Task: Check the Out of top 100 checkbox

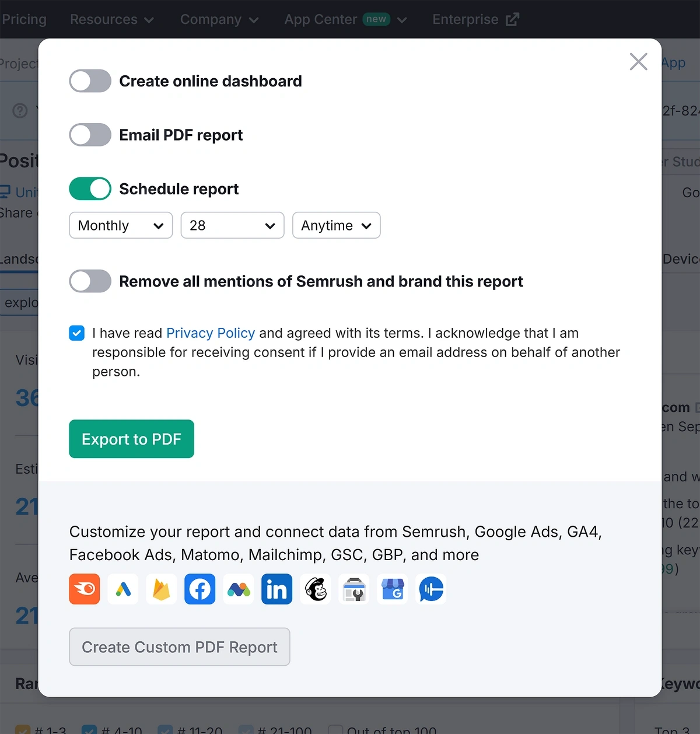Action: [335, 730]
